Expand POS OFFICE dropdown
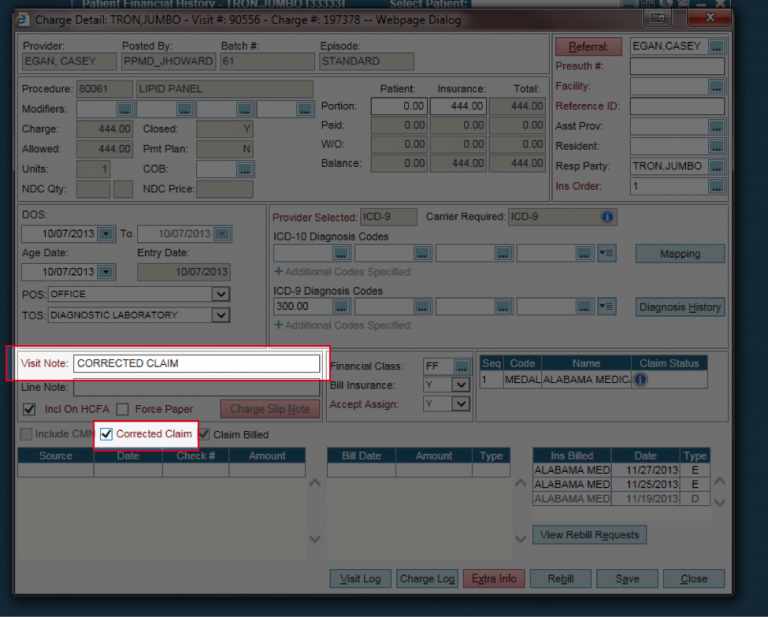This screenshot has height=617, width=768. 220,294
